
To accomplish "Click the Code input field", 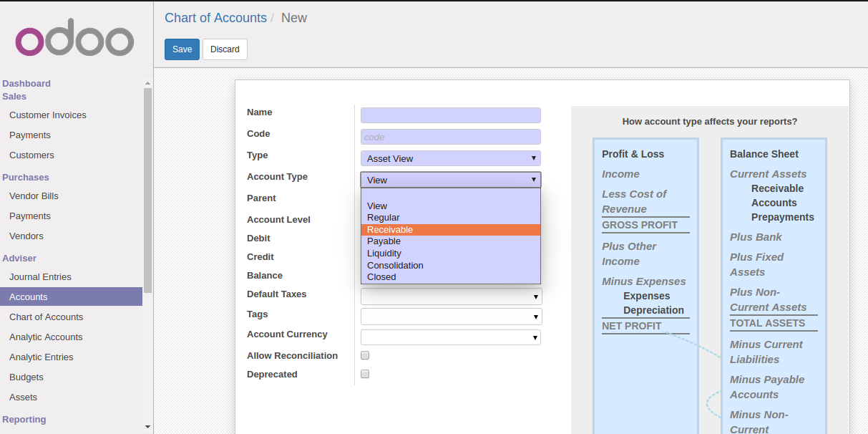I will 450,137.
